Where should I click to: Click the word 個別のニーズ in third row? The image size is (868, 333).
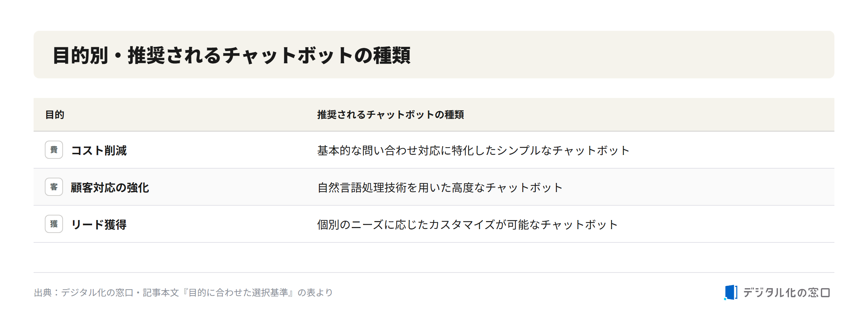point(351,225)
